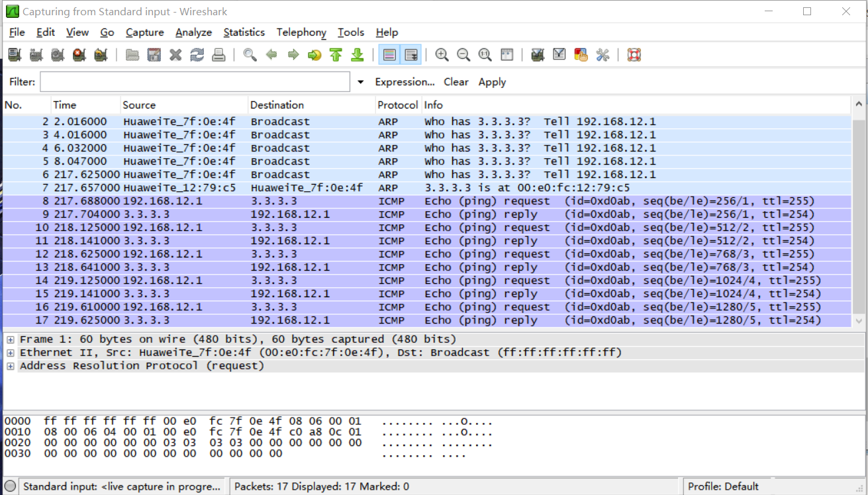Select packet 8 ICMP echo request row
This screenshot has height=495, width=868.
pyautogui.click(x=427, y=201)
